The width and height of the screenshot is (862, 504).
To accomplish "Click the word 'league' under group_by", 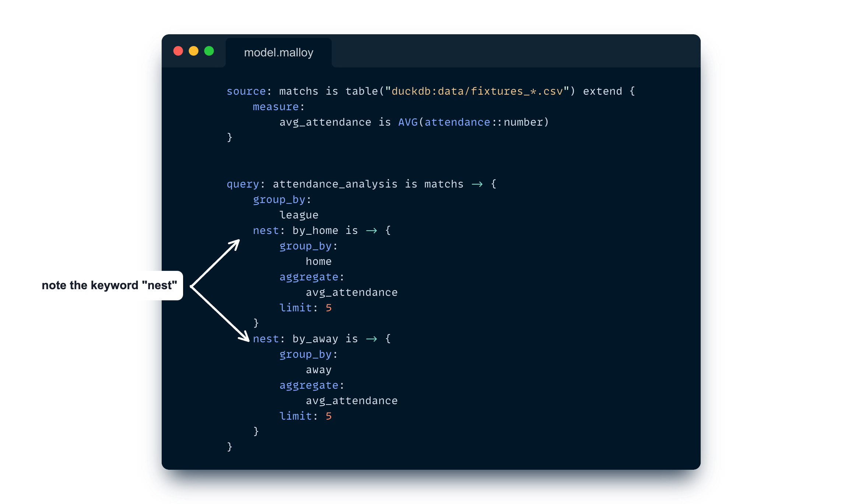I will 299,215.
